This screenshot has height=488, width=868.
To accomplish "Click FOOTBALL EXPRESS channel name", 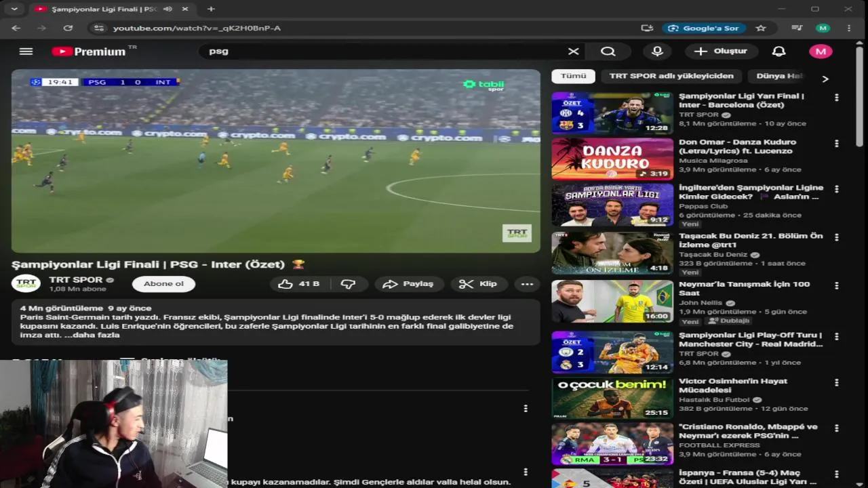I will (719, 445).
